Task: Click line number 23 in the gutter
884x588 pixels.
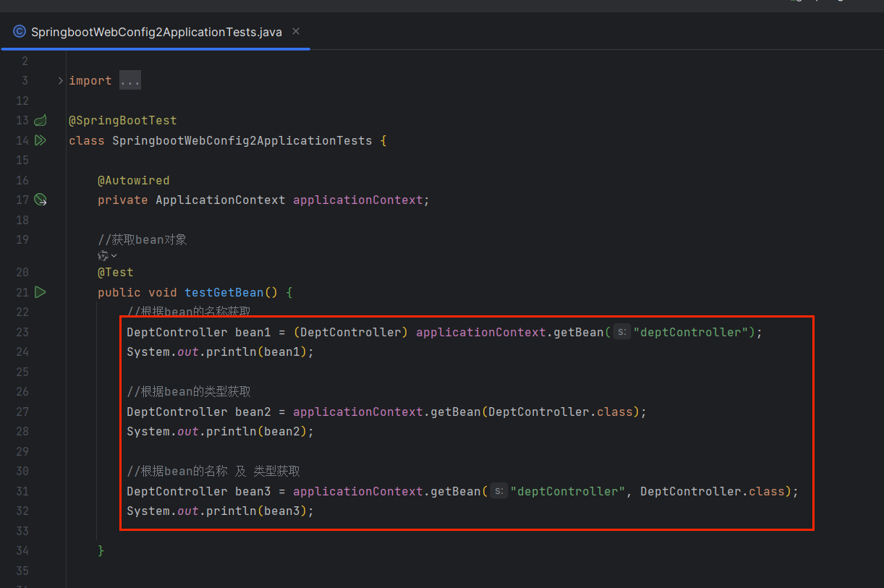Action: [x=22, y=332]
